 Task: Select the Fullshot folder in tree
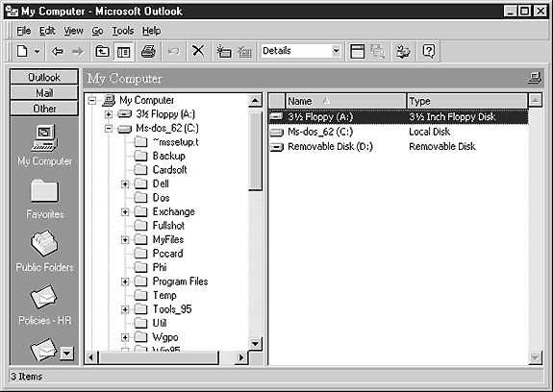160,226
